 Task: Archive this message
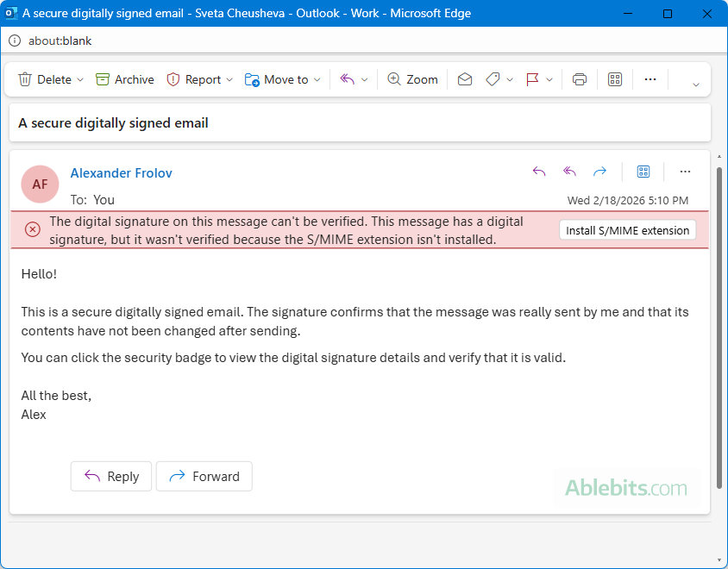click(x=124, y=78)
